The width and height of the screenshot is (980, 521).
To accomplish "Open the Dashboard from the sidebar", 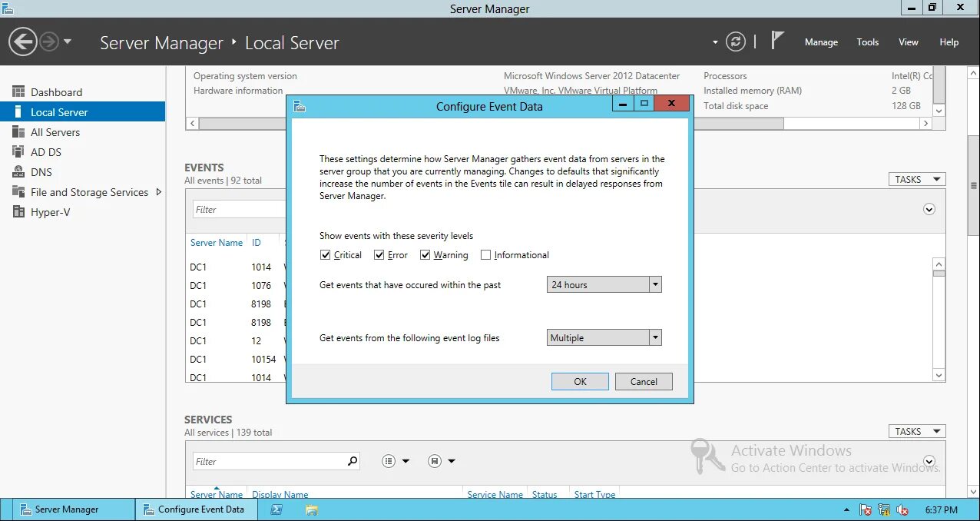I will coord(58,91).
